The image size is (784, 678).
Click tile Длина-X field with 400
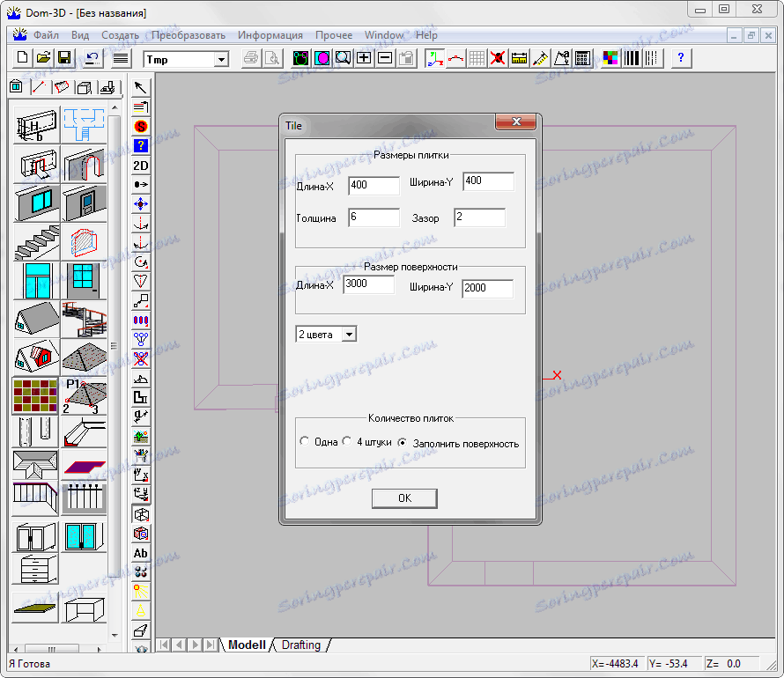374,186
